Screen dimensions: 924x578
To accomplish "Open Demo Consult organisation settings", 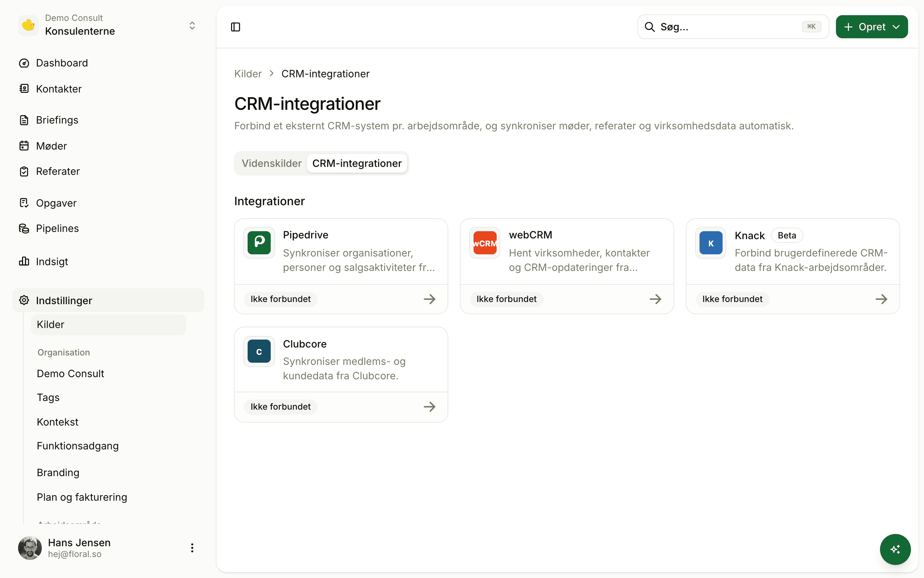I will coord(108,374).
